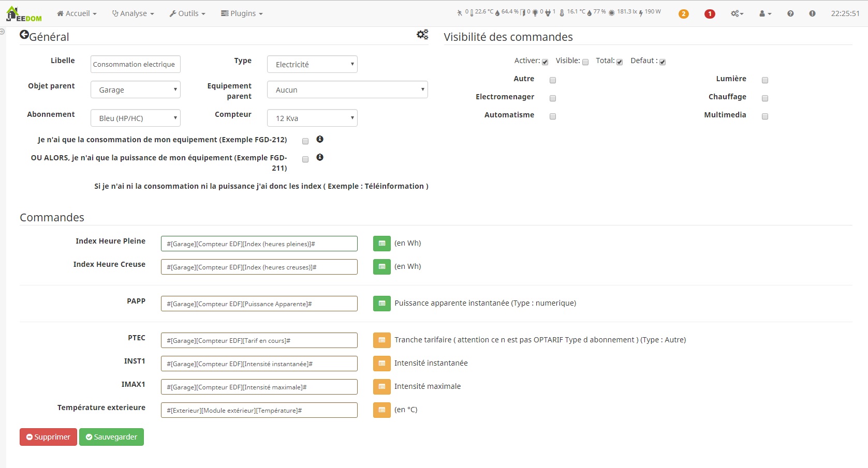The height and width of the screenshot is (468, 868).
Task: Click the Jeedom home logo
Action: click(x=23, y=14)
